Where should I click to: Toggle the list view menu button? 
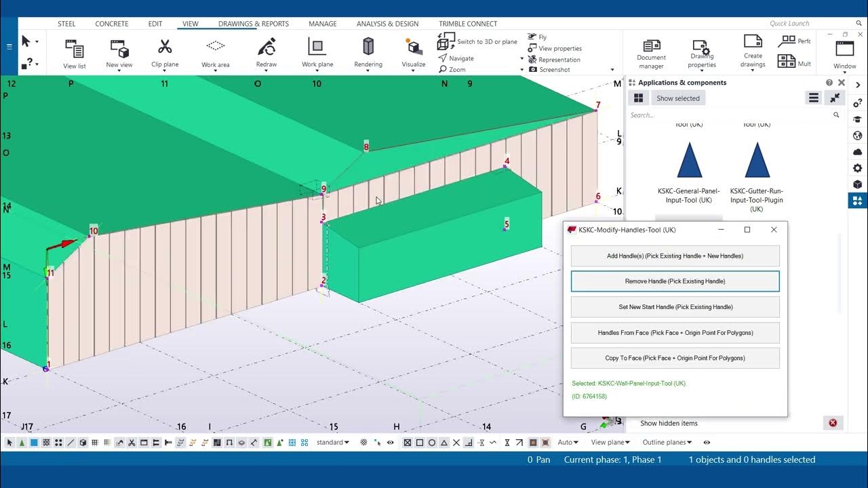[814, 98]
